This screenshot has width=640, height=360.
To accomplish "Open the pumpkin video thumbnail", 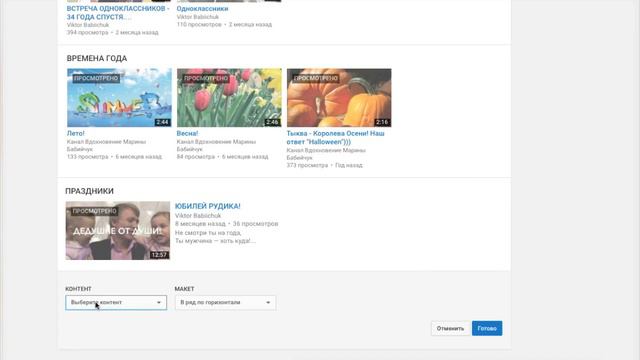I will tap(339, 98).
